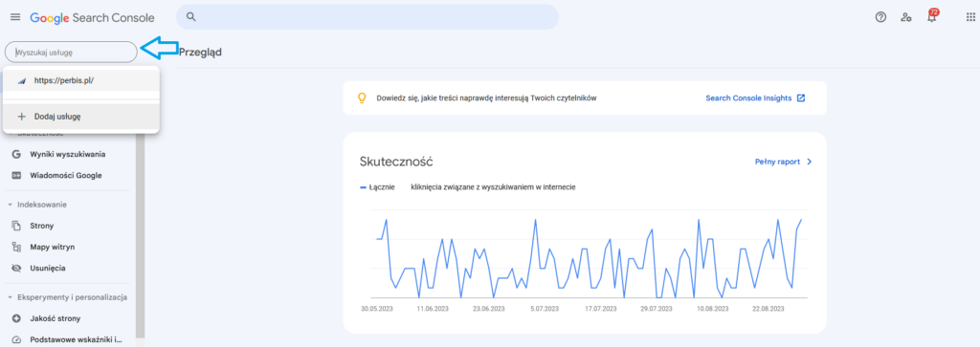Open Wyniki wyszukiwania report
Viewport: 980px width, 347px height.
(68, 154)
